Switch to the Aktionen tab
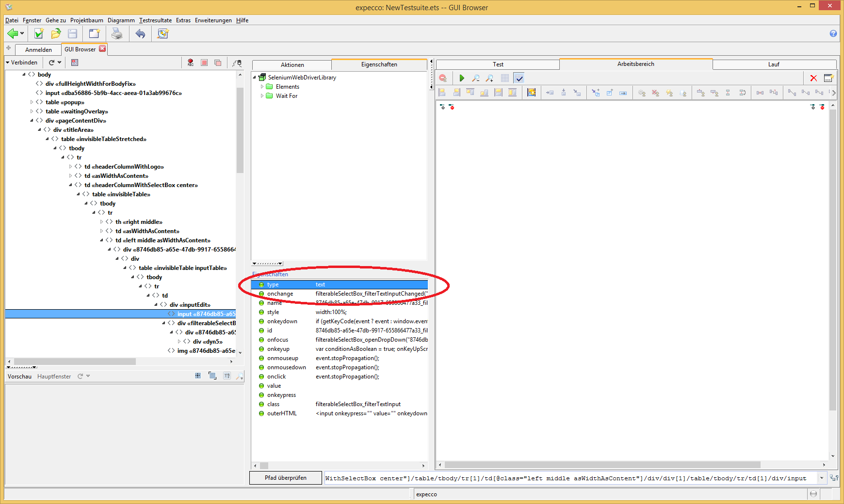The width and height of the screenshot is (844, 504). 292,64
